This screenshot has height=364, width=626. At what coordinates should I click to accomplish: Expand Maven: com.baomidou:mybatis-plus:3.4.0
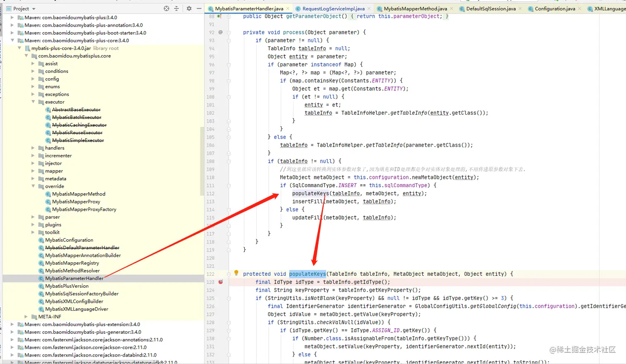tap(12, 17)
